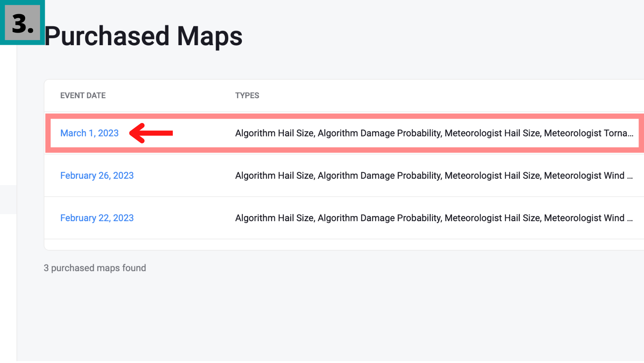
Task: Click 'Meteorologist Torna...' in the March 1 row
Action: click(x=589, y=133)
